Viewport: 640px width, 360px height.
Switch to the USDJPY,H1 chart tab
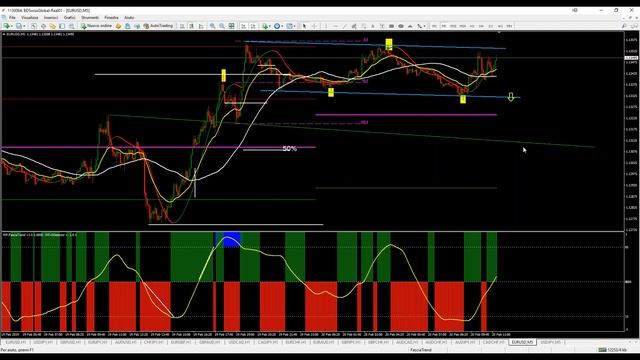click(43, 342)
